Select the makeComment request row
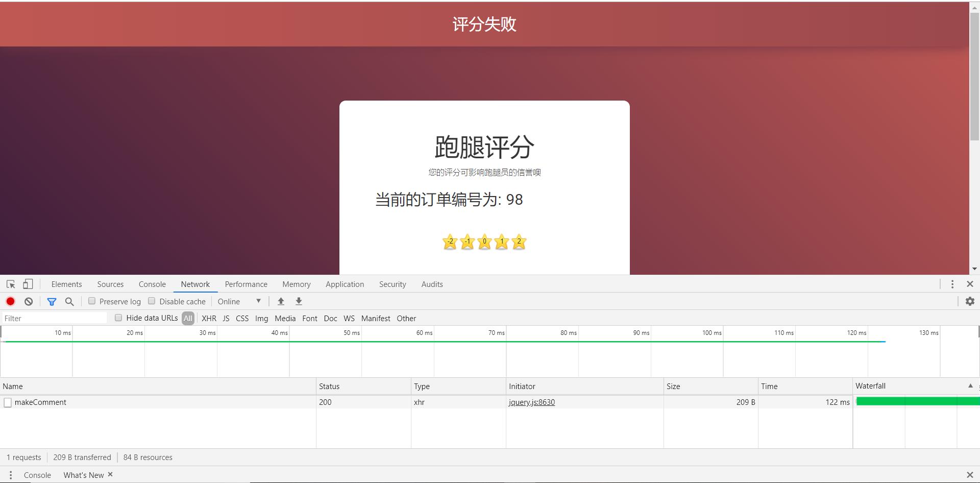This screenshot has width=980, height=483. pyautogui.click(x=490, y=402)
